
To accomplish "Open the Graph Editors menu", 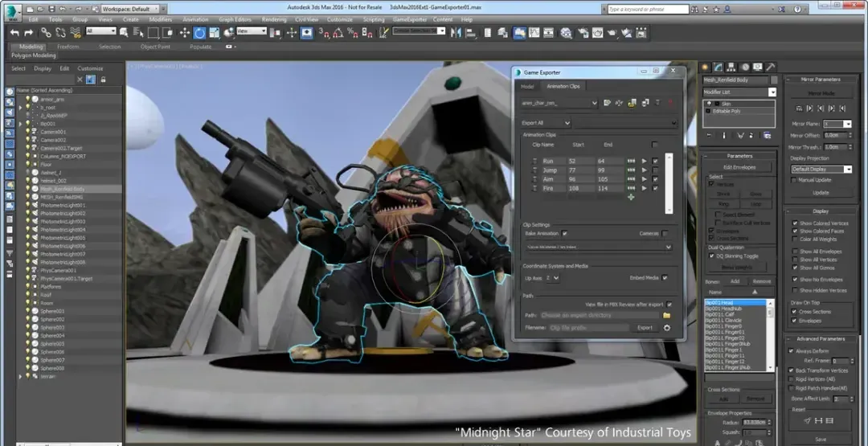I will tap(235, 19).
